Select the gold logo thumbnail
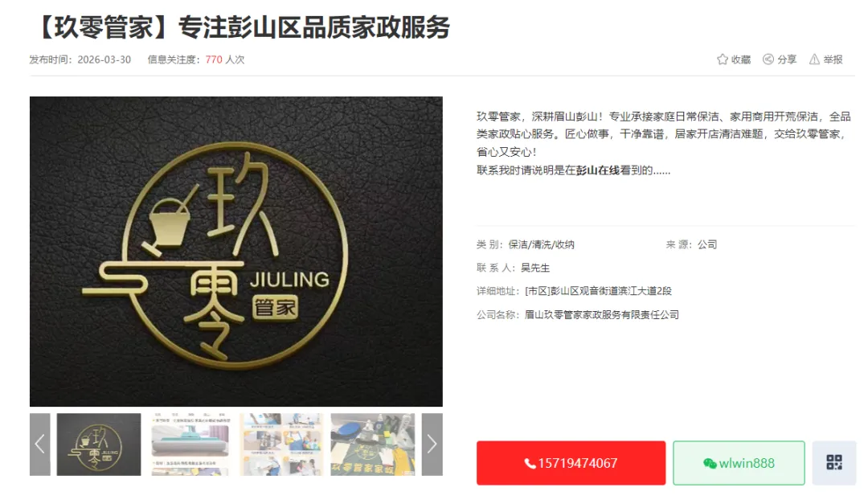The image size is (868, 504). [99, 445]
